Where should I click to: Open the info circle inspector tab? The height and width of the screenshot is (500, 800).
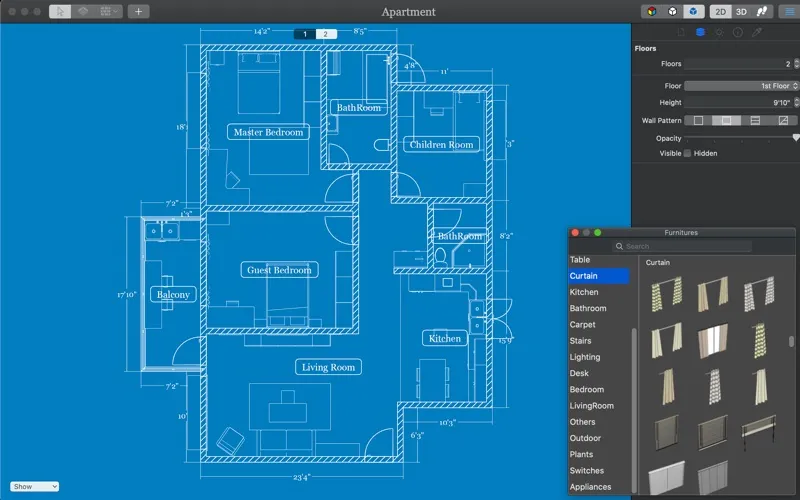(x=738, y=32)
